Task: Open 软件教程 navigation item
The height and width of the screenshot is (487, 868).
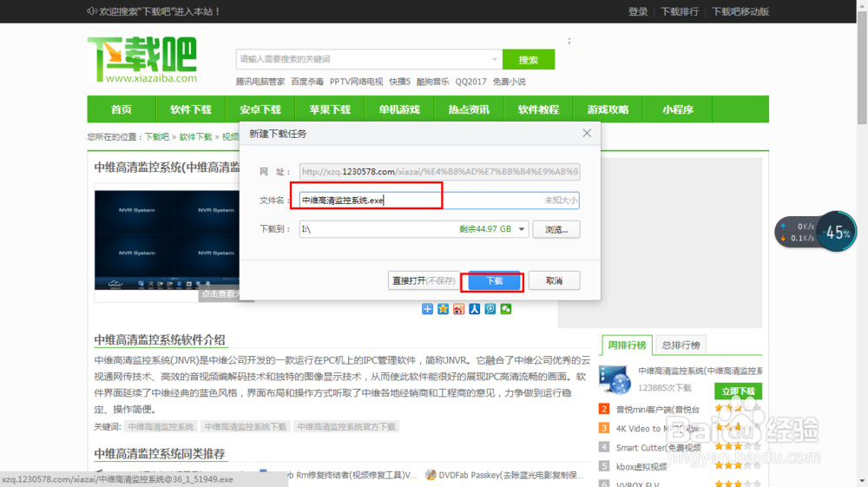Action: coord(538,109)
